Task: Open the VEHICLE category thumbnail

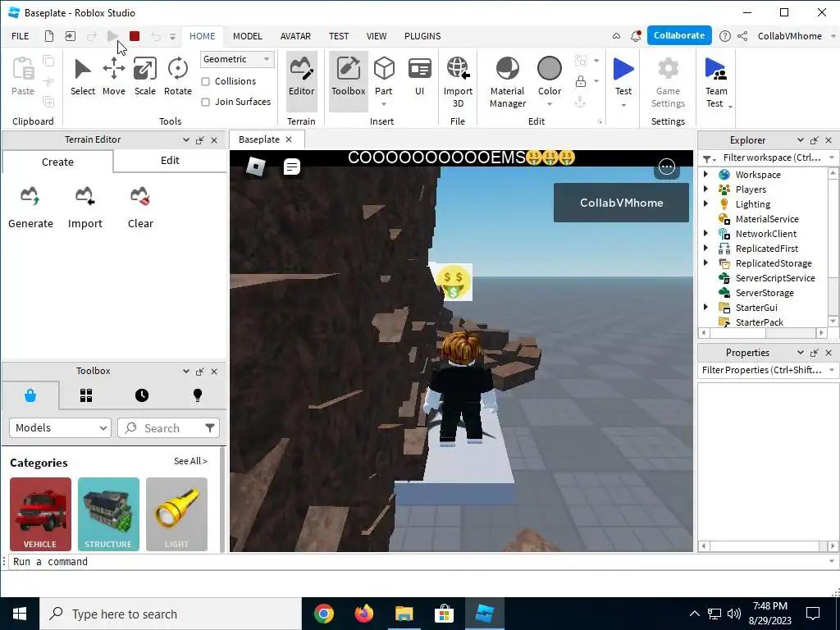Action: pyautogui.click(x=40, y=514)
